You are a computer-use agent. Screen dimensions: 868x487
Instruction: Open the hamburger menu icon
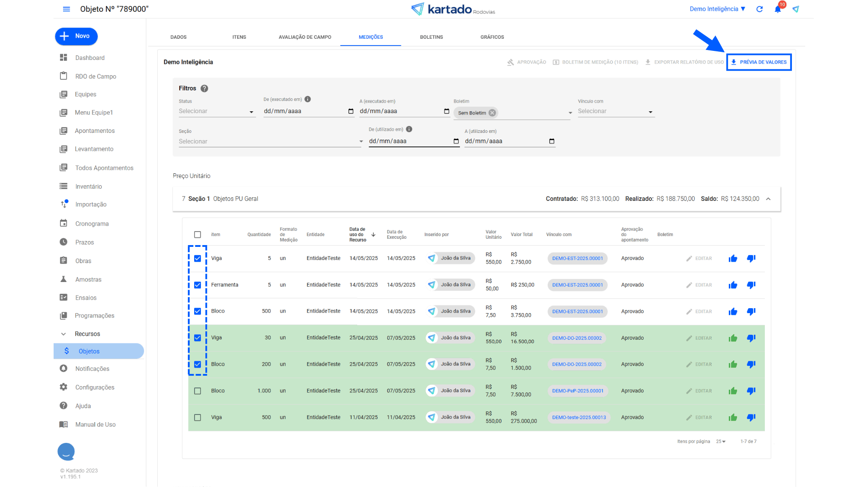[66, 9]
